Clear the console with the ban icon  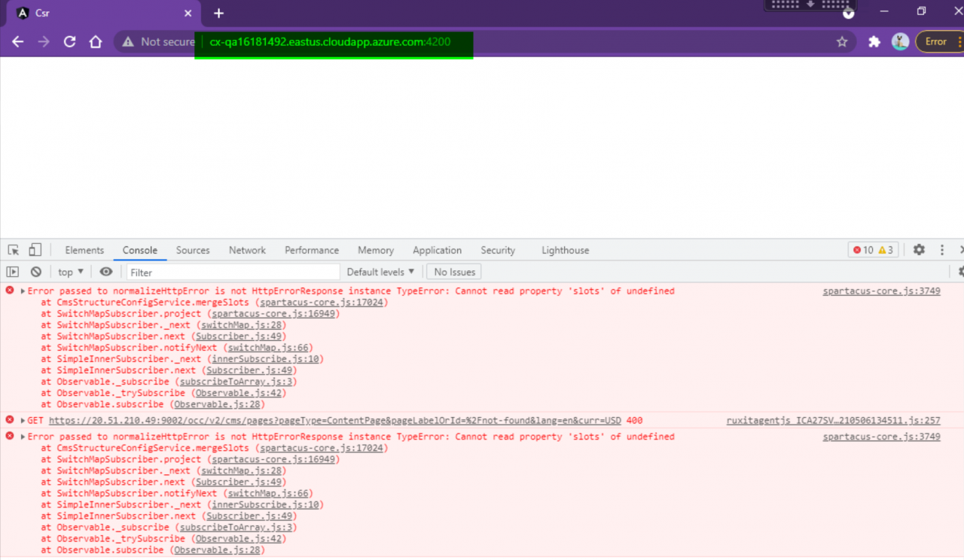[35, 272]
